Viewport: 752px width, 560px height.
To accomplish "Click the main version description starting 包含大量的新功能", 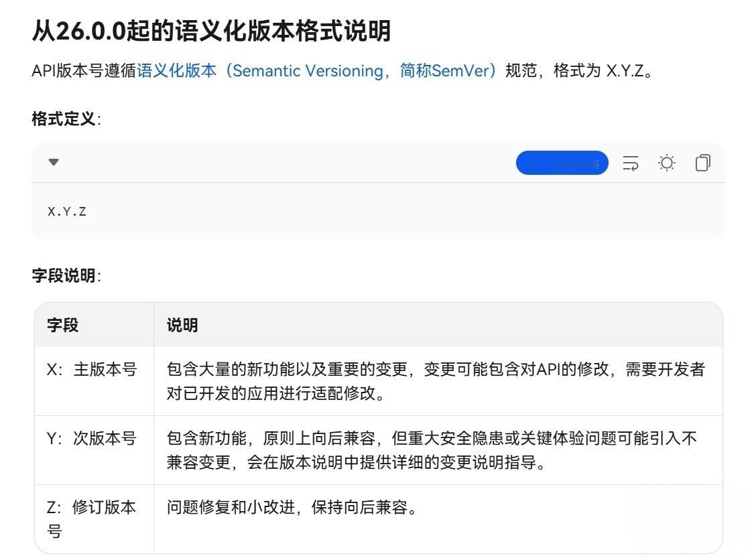I will click(x=436, y=381).
